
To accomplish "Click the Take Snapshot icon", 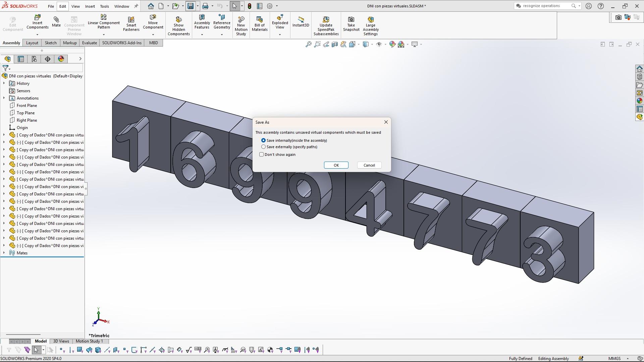I will pos(351,24).
